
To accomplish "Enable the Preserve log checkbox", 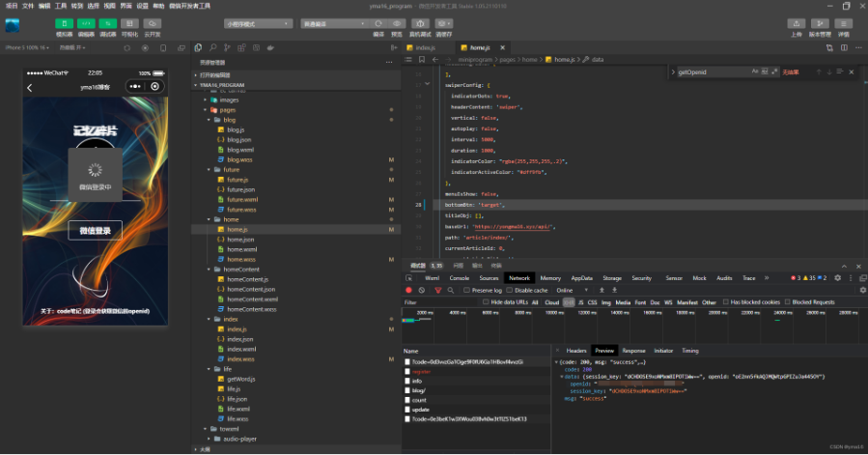I will [x=467, y=290].
